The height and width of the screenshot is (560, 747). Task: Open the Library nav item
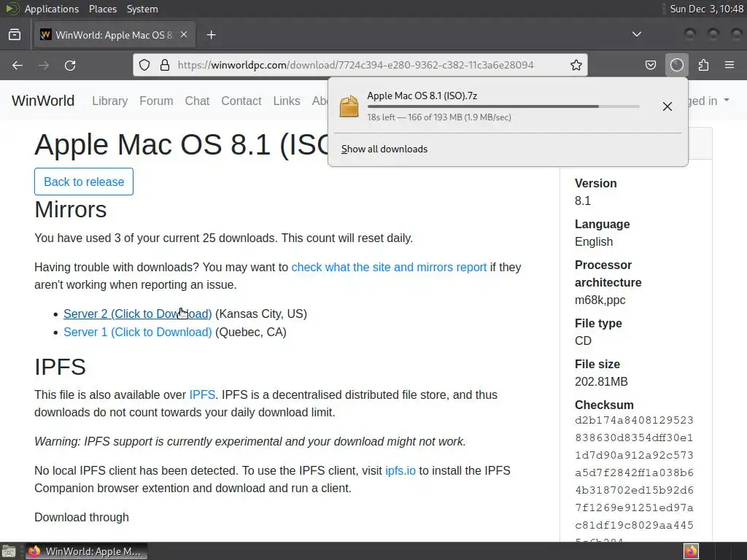[x=109, y=101]
